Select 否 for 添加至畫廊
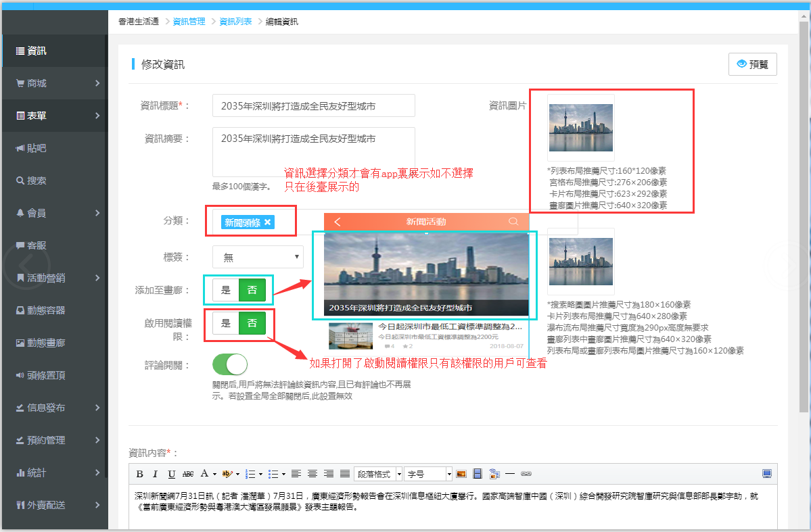811x532 pixels. (252, 290)
